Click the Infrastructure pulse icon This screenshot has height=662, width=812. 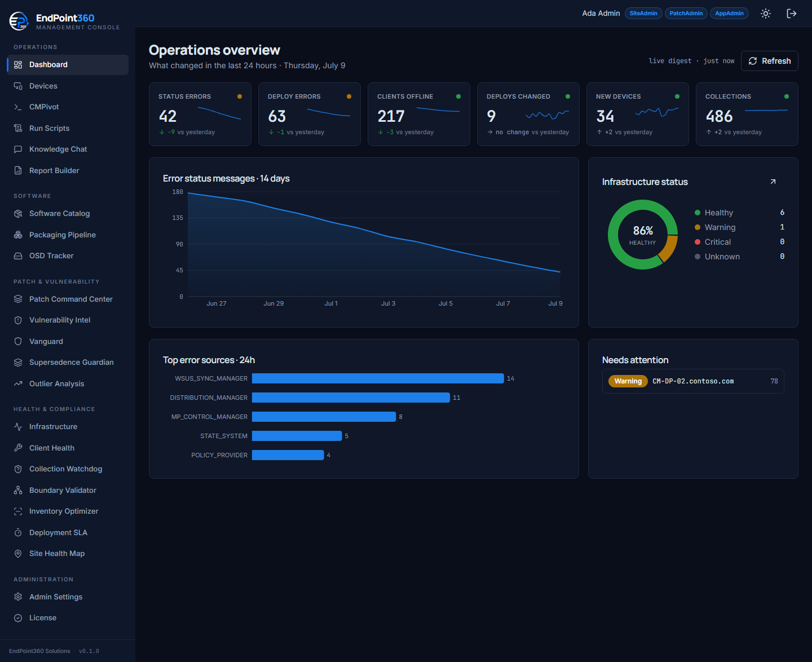click(x=18, y=427)
